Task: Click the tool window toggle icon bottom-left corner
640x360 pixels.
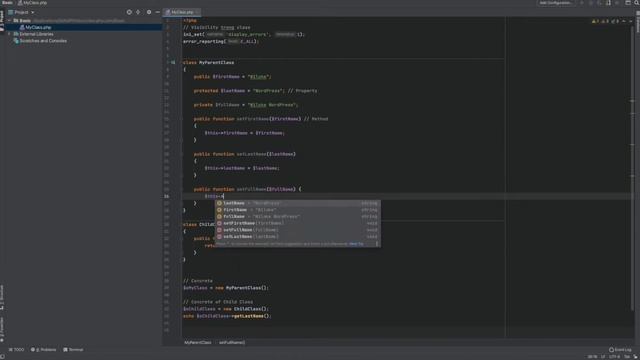Action: [2, 357]
